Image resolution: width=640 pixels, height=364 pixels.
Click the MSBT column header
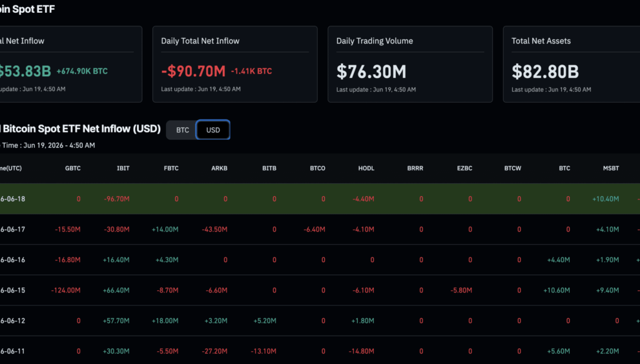coord(611,168)
